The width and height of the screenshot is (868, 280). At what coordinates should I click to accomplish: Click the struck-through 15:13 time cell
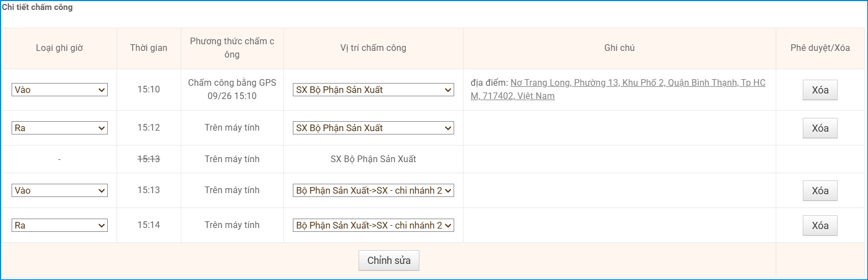tap(149, 159)
